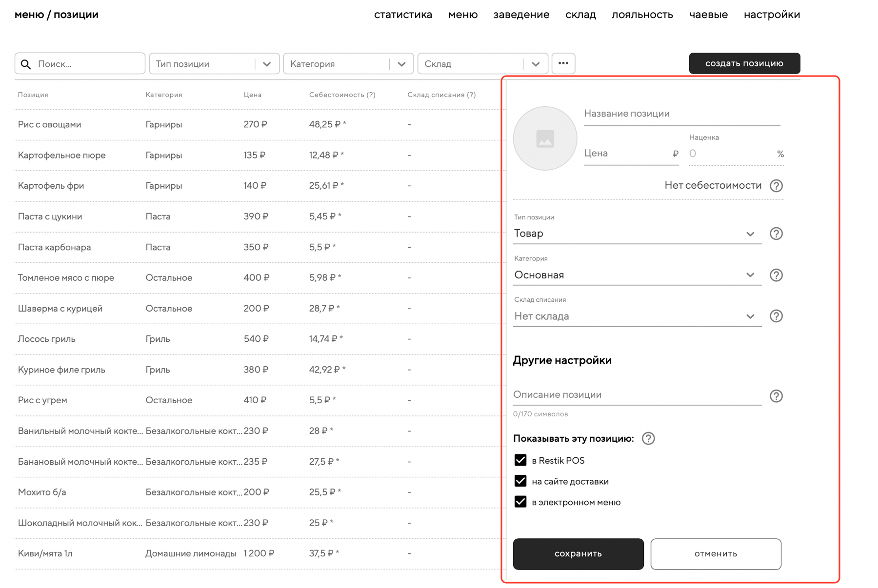Click help icon beside Категория field in form
878x588 pixels.
[776, 275]
